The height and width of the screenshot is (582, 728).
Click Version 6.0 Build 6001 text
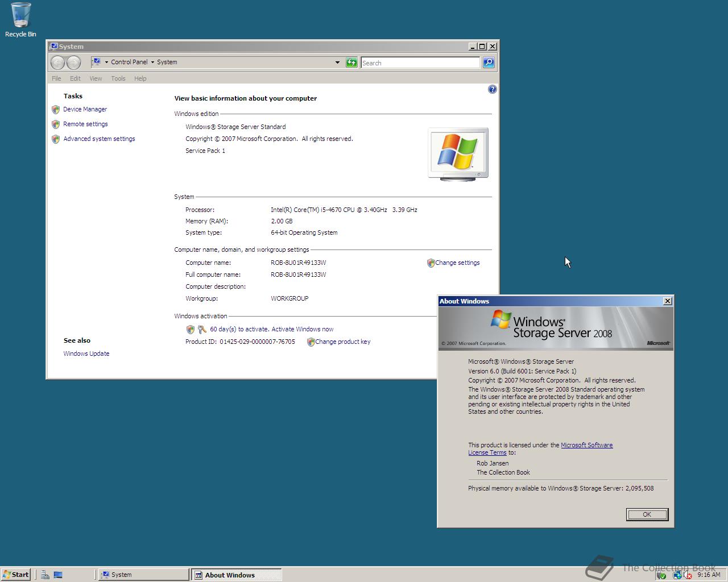[x=522, y=371]
